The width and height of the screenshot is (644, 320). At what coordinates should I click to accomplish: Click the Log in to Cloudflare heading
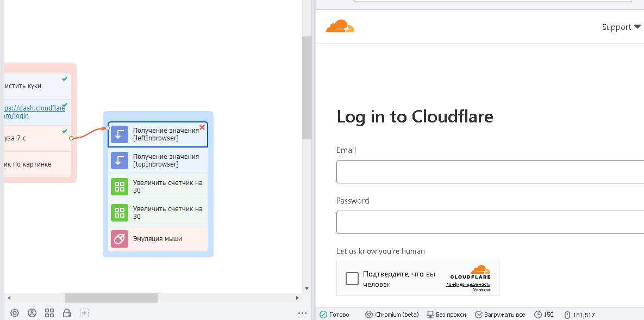[x=415, y=117]
